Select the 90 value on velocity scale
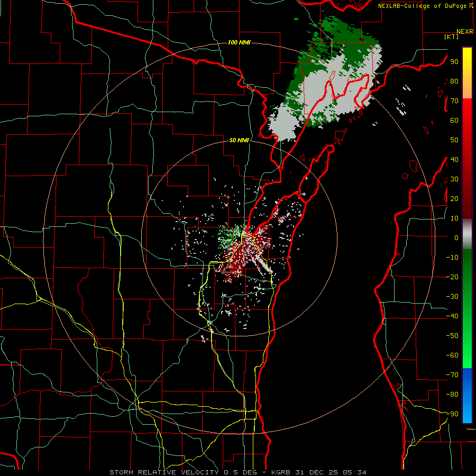Screen dimensions: 476x476 click(454, 62)
